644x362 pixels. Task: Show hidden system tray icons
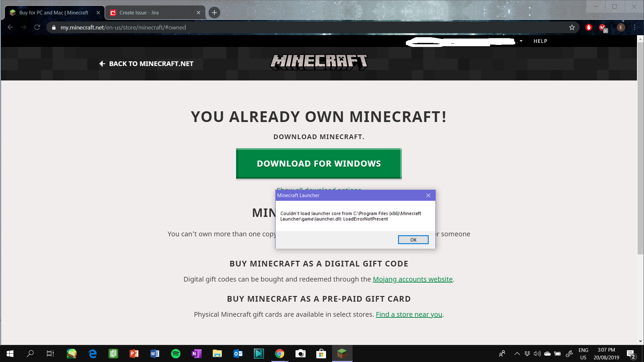(x=517, y=354)
